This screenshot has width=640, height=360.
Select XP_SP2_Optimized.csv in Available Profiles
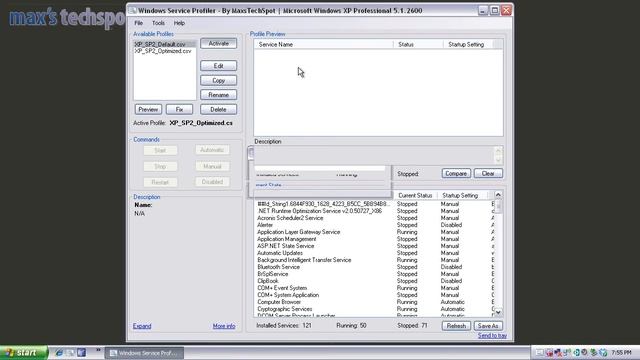pyautogui.click(x=164, y=51)
